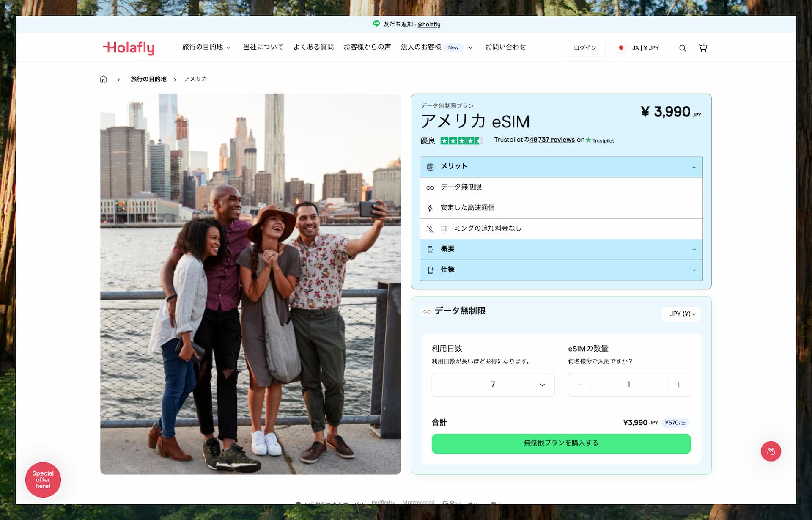Click the メリット section icon
The image size is (812, 520).
pos(430,167)
